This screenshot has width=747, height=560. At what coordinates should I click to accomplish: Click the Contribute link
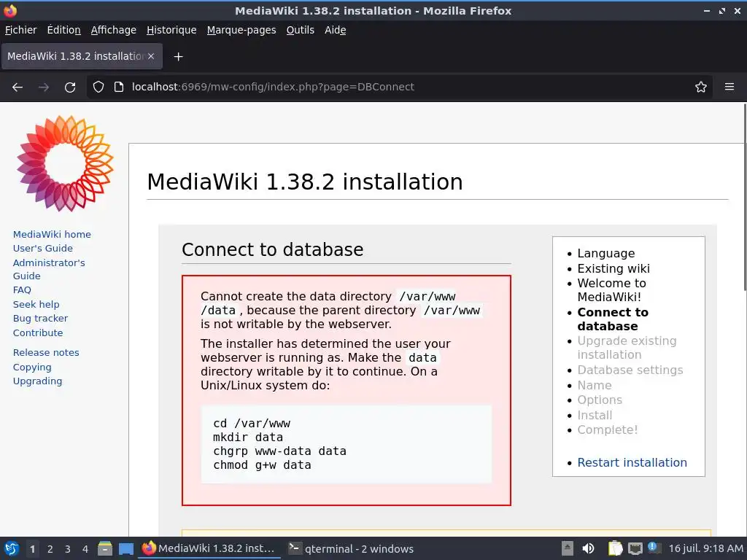point(38,332)
